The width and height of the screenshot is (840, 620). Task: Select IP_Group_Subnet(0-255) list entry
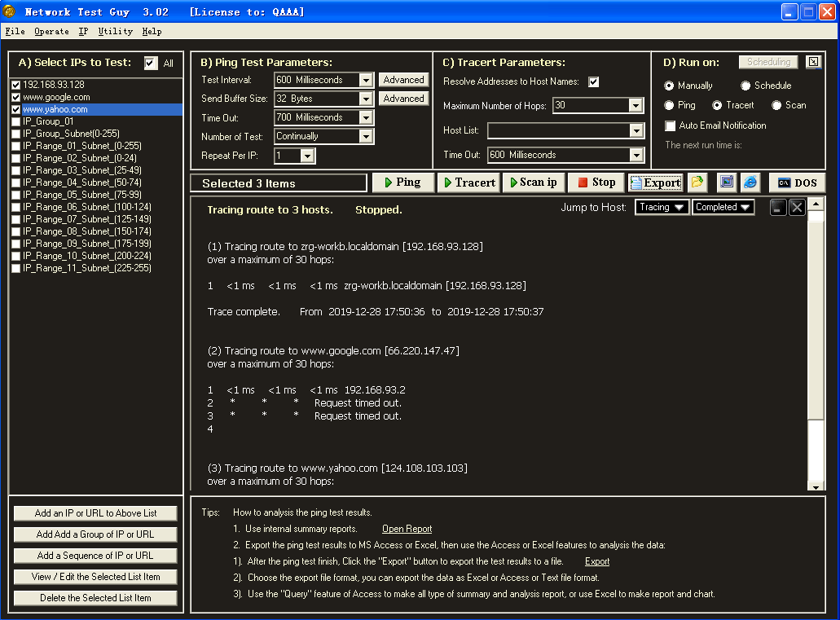pyautogui.click(x=71, y=134)
